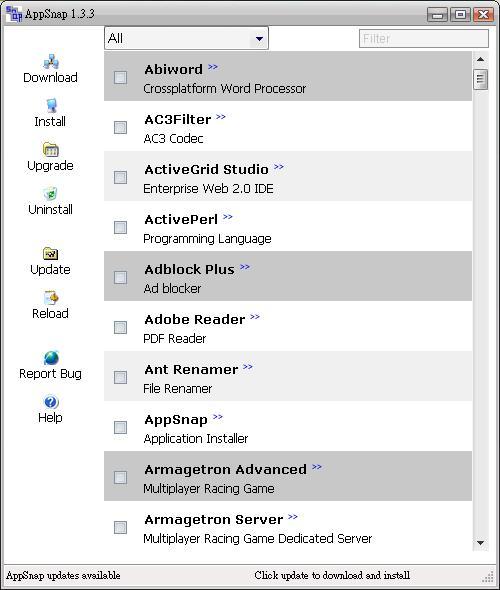Click the Upgrade folder icon

tap(51, 150)
